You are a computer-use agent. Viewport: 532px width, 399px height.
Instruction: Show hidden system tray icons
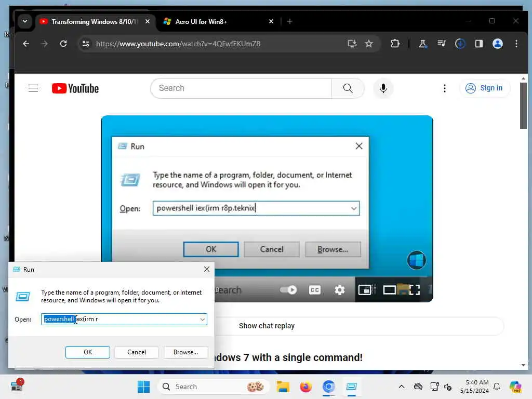click(x=402, y=387)
